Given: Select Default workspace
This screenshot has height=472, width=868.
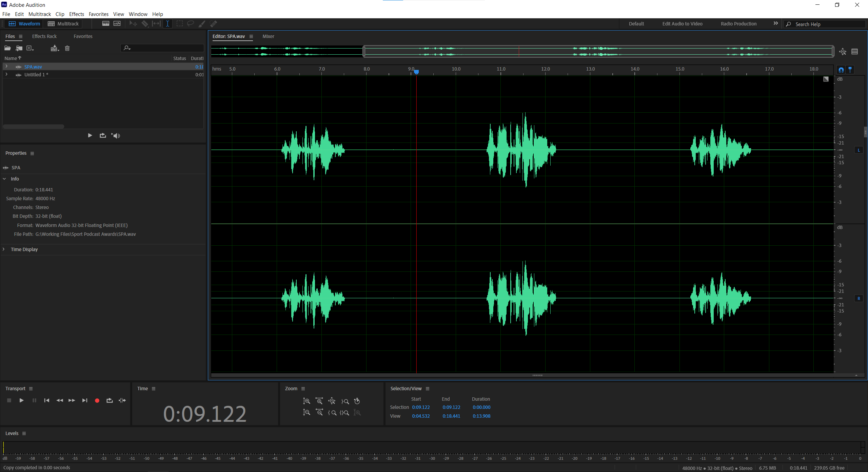Looking at the screenshot, I should click(636, 24).
